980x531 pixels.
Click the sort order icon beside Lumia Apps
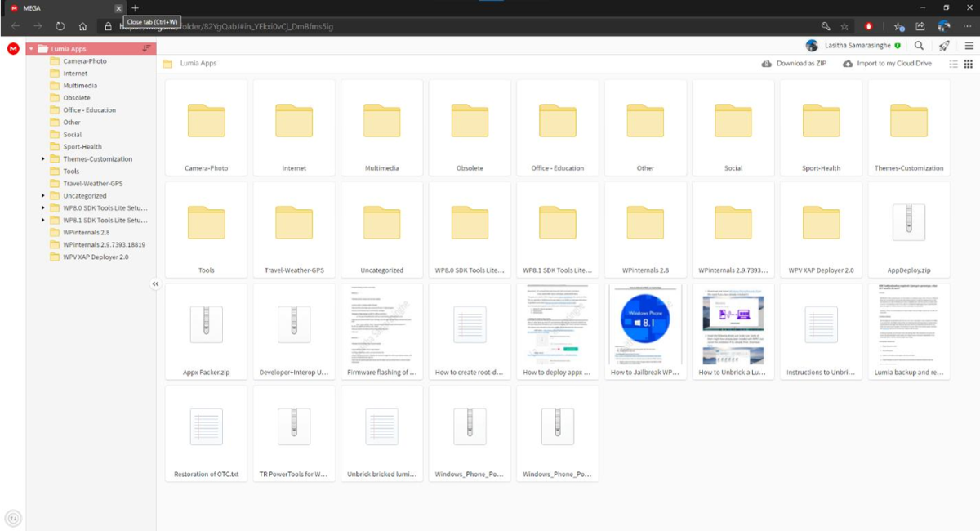tap(145, 49)
